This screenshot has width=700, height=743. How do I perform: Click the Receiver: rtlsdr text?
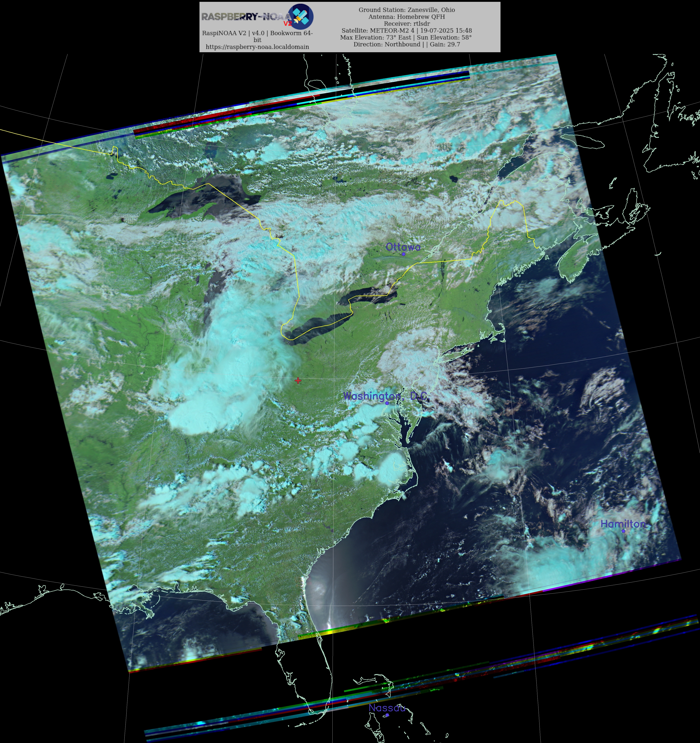407,24
